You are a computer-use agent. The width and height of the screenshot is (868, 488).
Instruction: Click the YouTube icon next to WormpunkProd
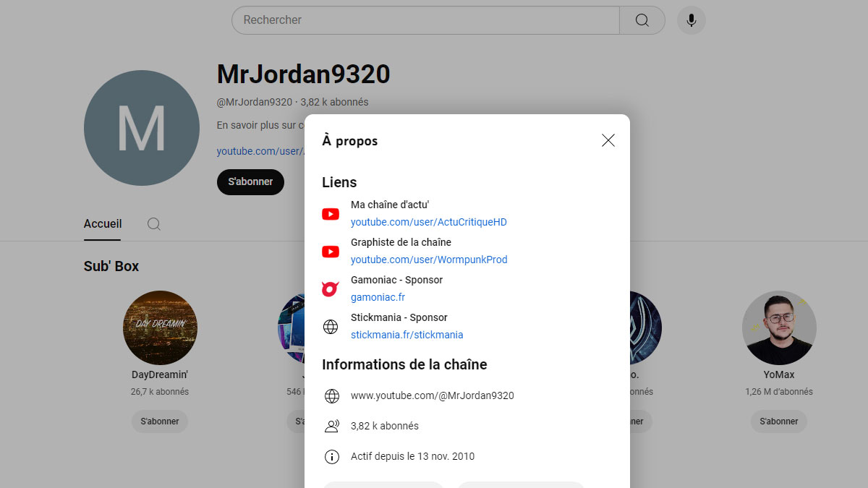click(x=331, y=252)
